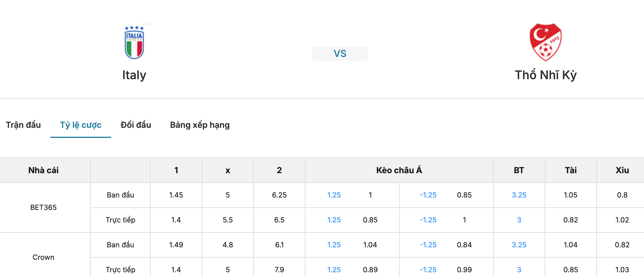Click the Kèo châu Á column header
Screen dimensions: 644x277
click(399, 170)
